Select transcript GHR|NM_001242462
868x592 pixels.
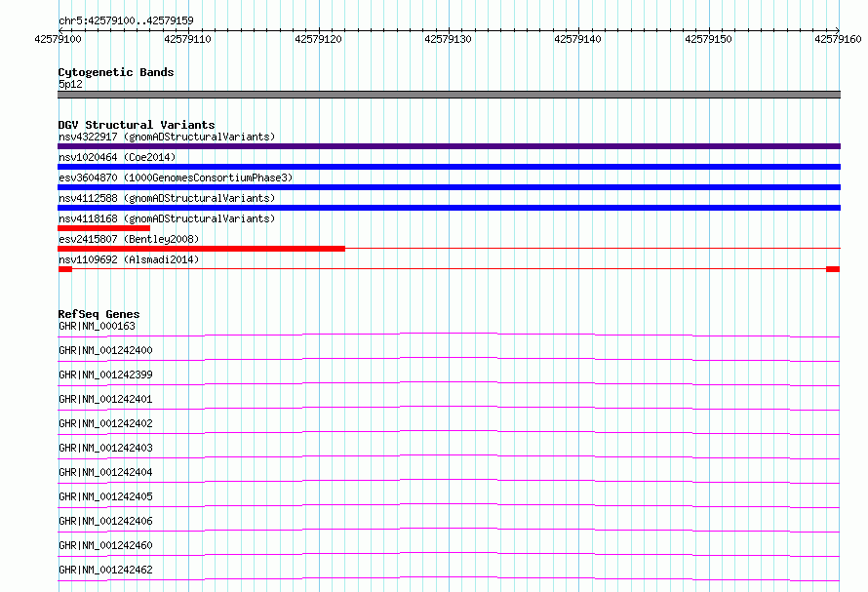[x=105, y=570]
